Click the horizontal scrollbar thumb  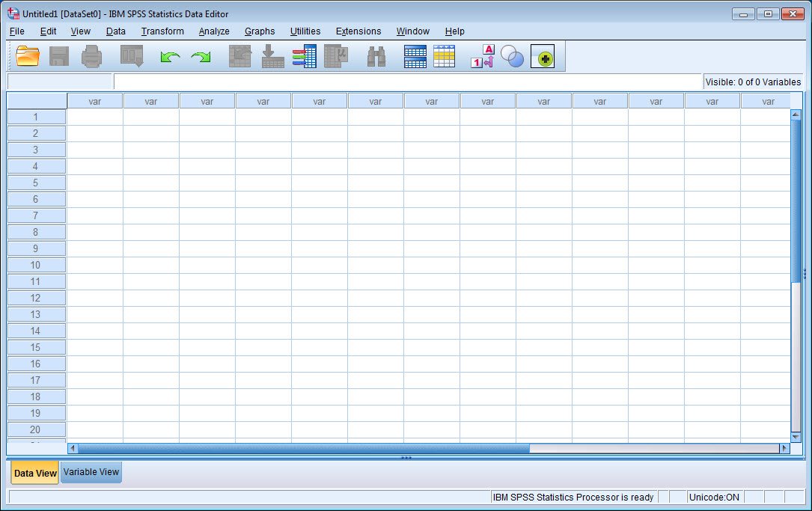(x=303, y=448)
